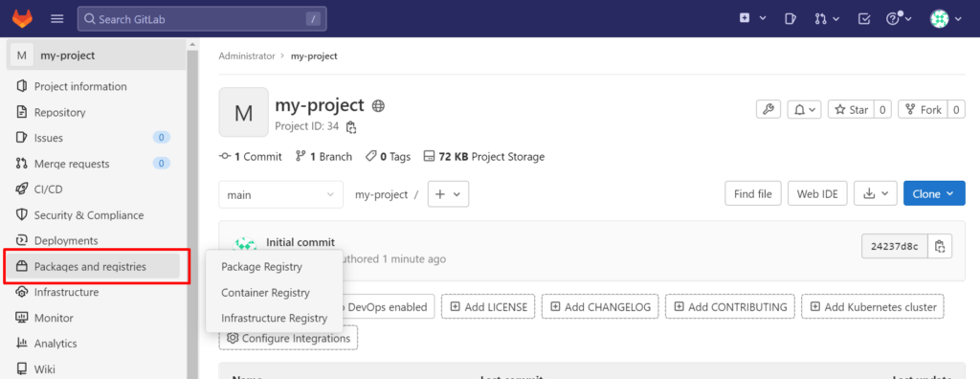Select Container Registry from the flyout menu
The width and height of the screenshot is (980, 379).
coord(265,293)
